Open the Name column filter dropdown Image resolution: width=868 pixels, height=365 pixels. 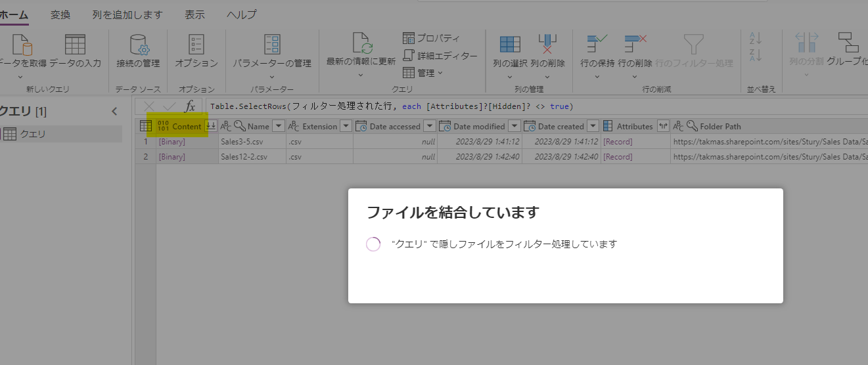[x=278, y=126]
